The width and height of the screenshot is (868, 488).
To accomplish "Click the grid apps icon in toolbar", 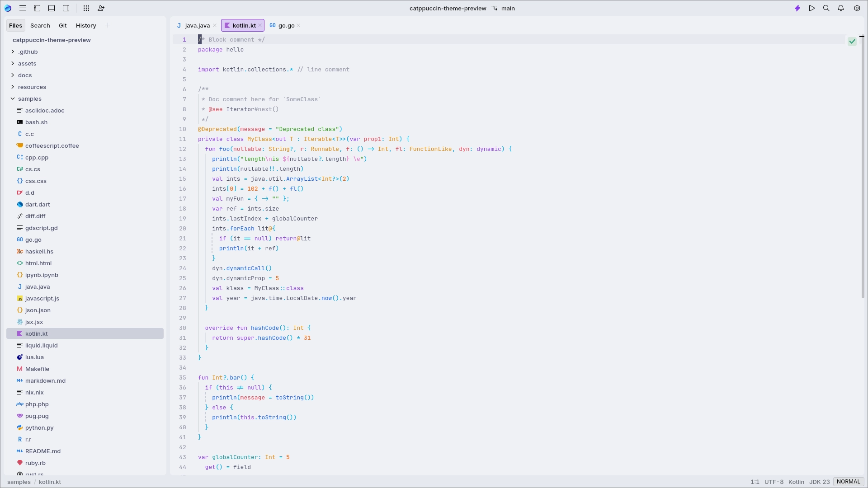I will pyautogui.click(x=86, y=8).
